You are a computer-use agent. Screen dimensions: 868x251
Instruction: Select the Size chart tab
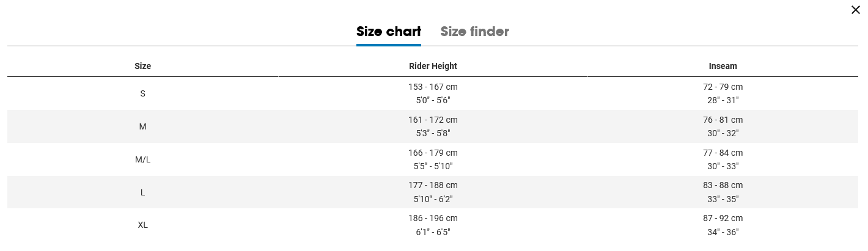[x=389, y=32]
